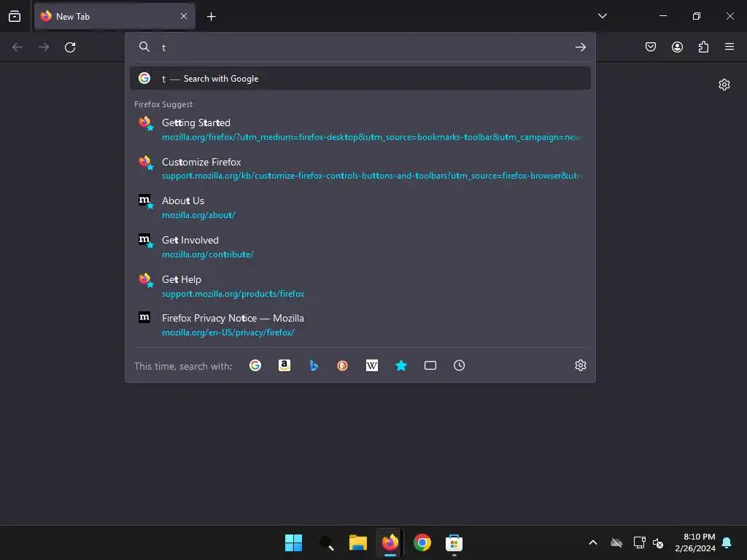
Task: Search this time with Amazon icon
Action: pyautogui.click(x=285, y=365)
